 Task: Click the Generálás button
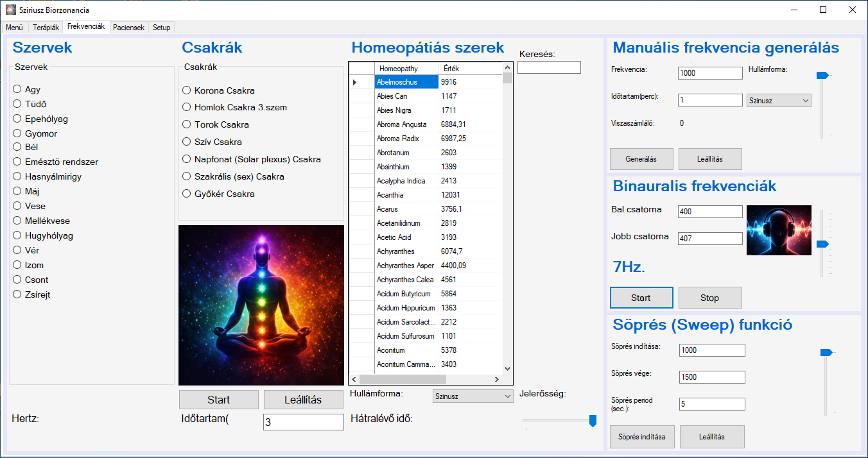click(x=641, y=159)
